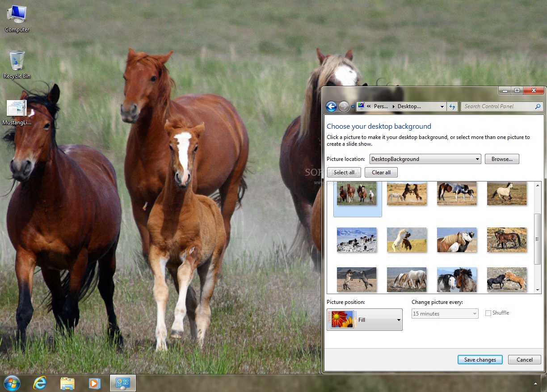Click the Cancel button
The image size is (547, 392).
pos(524,360)
